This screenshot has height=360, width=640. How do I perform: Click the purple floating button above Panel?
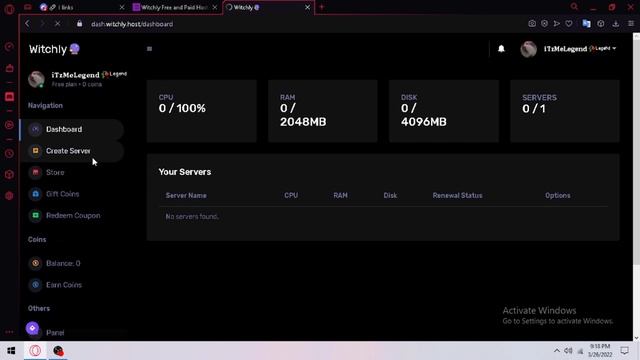(32, 328)
